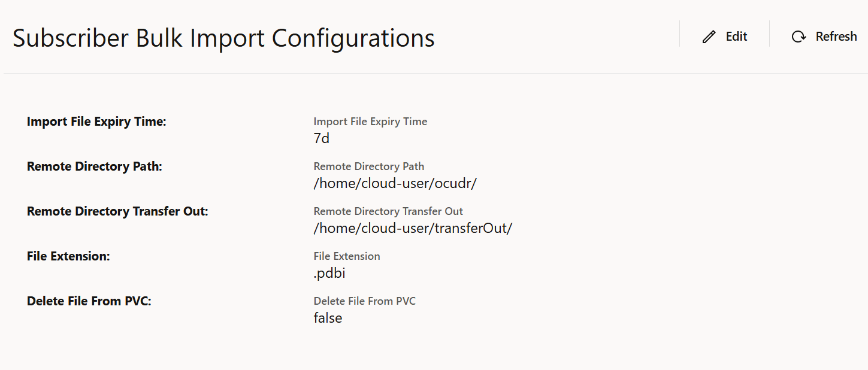Click the Remote Directory Path bold label

click(94, 166)
